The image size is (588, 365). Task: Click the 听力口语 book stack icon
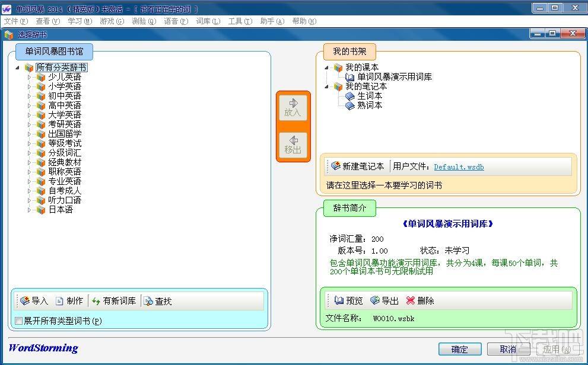41,200
